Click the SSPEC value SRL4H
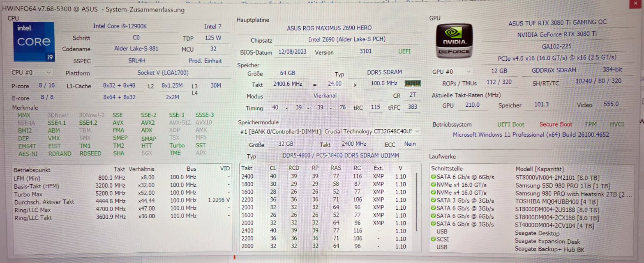 tap(136, 60)
